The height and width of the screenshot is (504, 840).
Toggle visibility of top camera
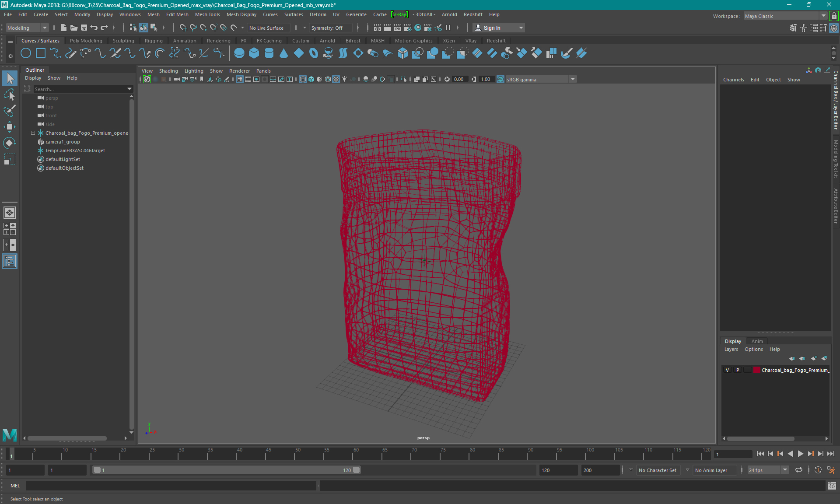coord(40,106)
